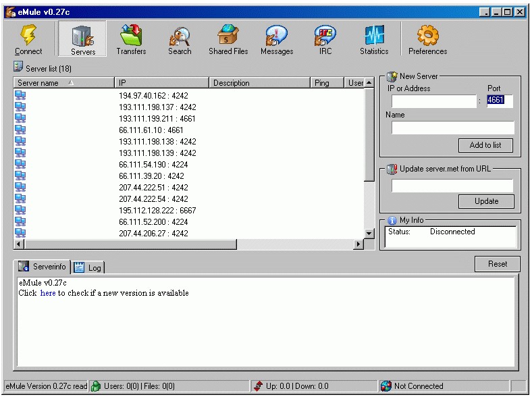Open the Preferences gear icon
The height and width of the screenshot is (397, 532).
pyautogui.click(x=427, y=35)
